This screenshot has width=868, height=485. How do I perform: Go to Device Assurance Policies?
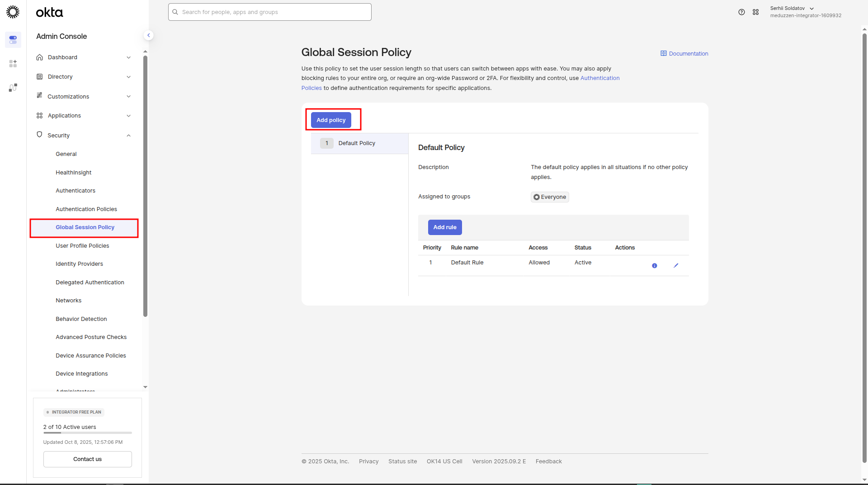91,356
